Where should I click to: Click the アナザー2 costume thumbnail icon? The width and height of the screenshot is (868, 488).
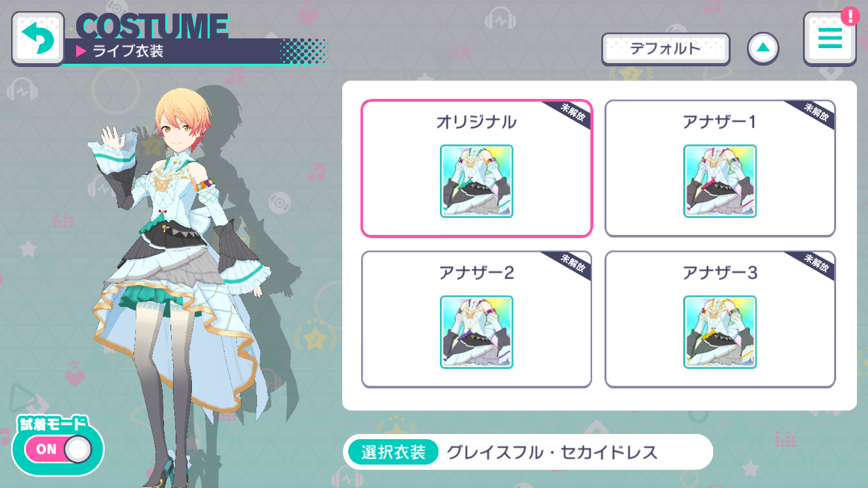pyautogui.click(x=477, y=332)
